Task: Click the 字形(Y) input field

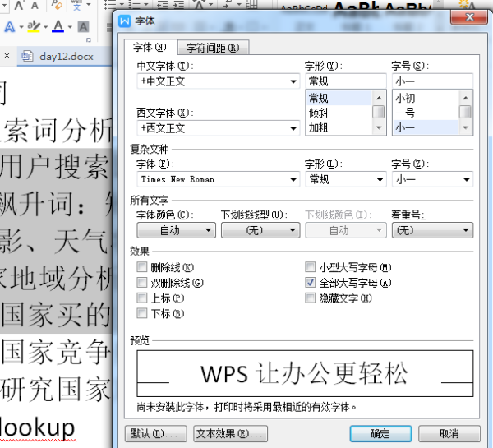Action: (x=346, y=81)
